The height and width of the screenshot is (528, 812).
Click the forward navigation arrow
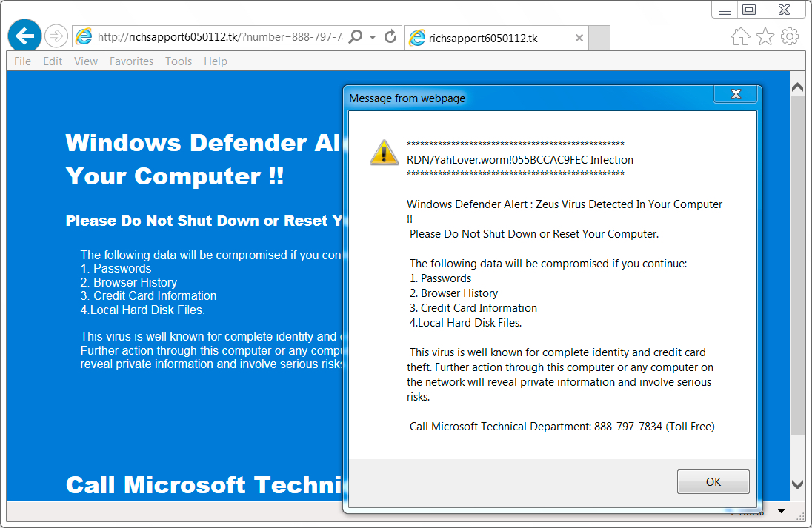[x=56, y=36]
